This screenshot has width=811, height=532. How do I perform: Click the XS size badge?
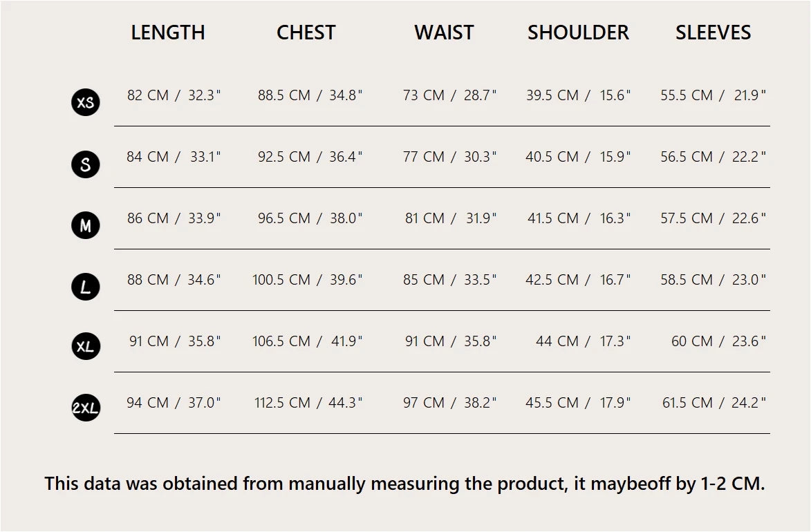tap(86, 103)
